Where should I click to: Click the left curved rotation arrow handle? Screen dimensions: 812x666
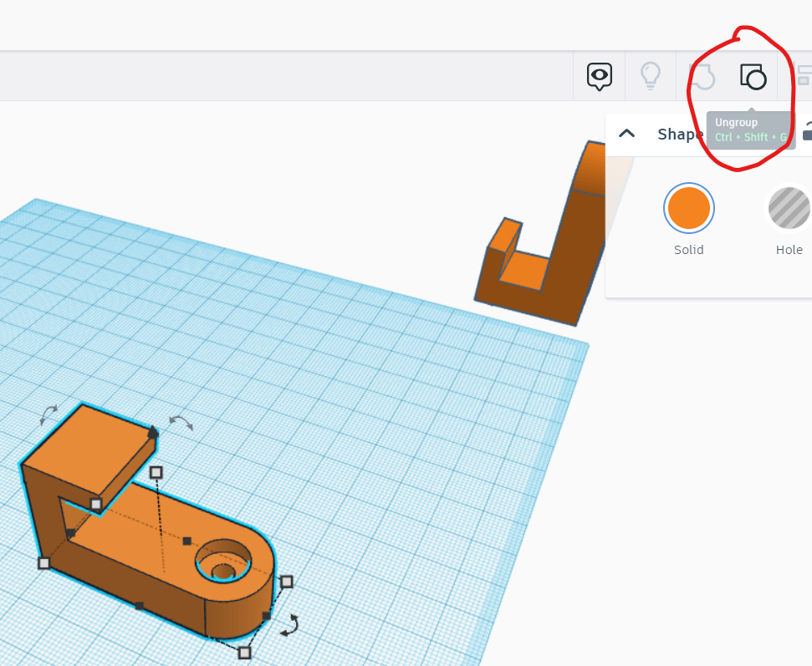50,414
